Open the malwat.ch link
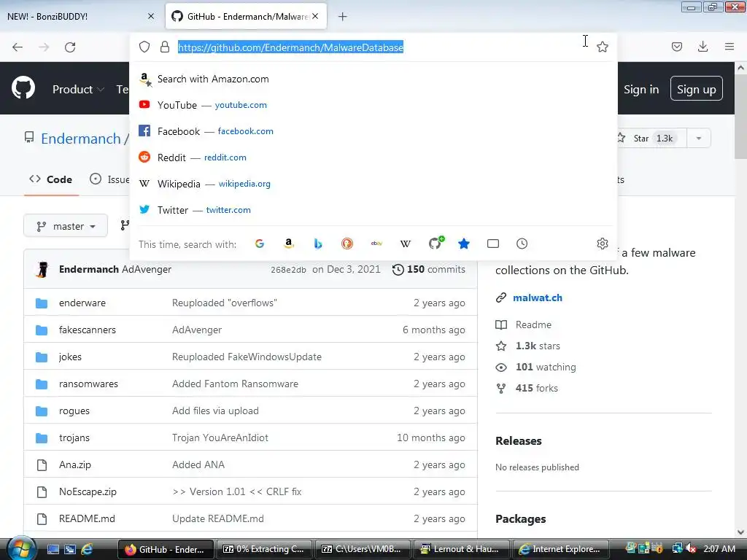This screenshot has width=747, height=560. [x=538, y=298]
